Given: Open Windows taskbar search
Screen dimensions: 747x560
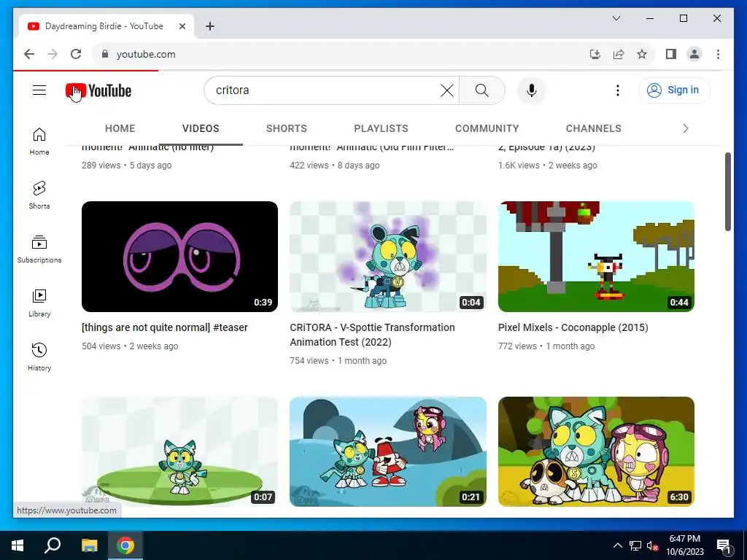Looking at the screenshot, I should (x=53, y=545).
